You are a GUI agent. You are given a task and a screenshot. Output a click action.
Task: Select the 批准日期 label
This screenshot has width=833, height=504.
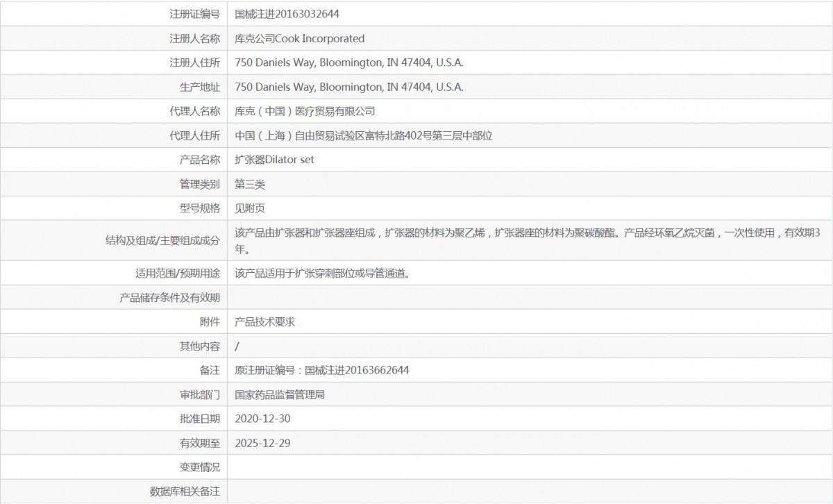[x=200, y=419]
